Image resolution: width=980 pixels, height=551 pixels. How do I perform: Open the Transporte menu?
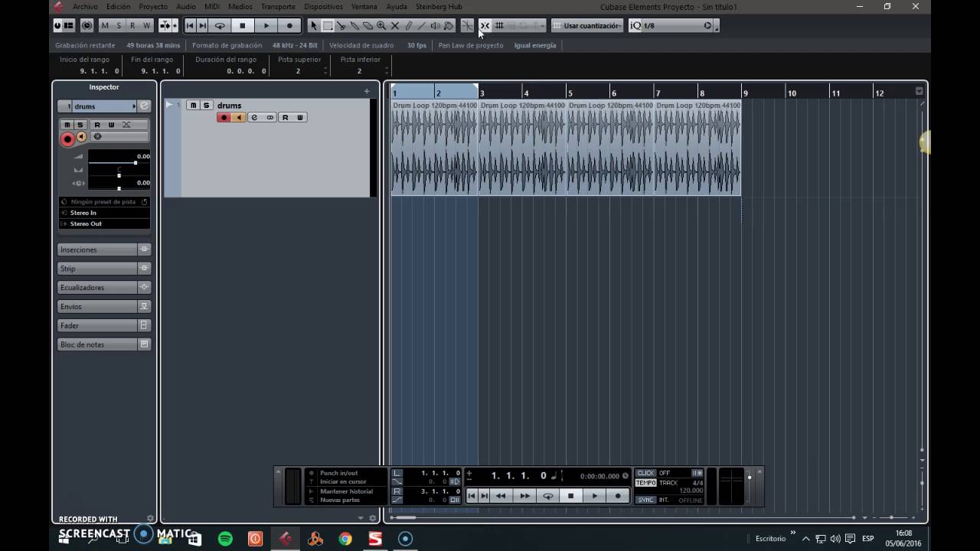point(278,6)
